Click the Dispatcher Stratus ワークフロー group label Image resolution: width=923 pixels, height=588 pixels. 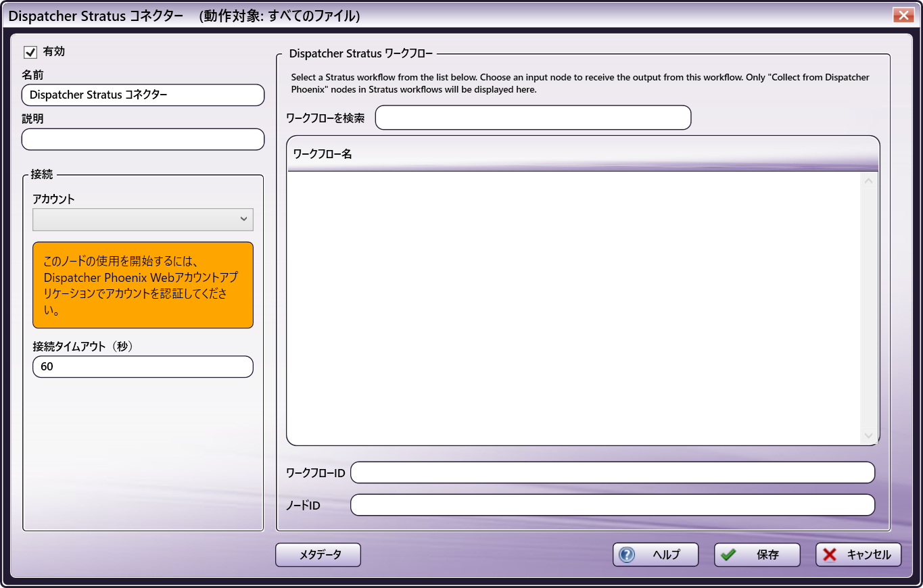360,53
